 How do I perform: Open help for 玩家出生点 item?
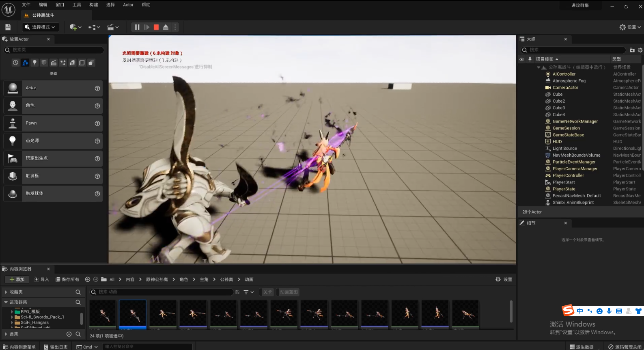(x=97, y=158)
